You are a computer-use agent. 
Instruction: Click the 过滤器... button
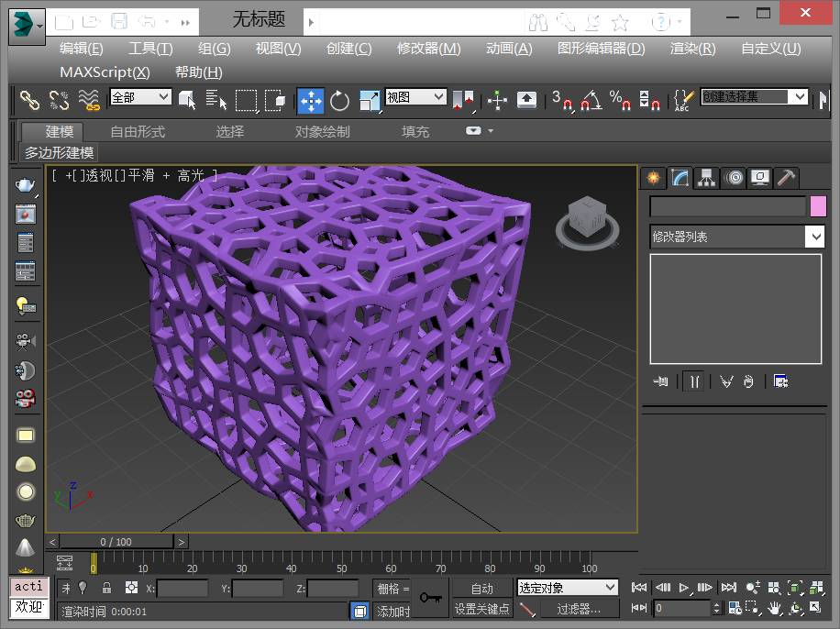(579, 609)
